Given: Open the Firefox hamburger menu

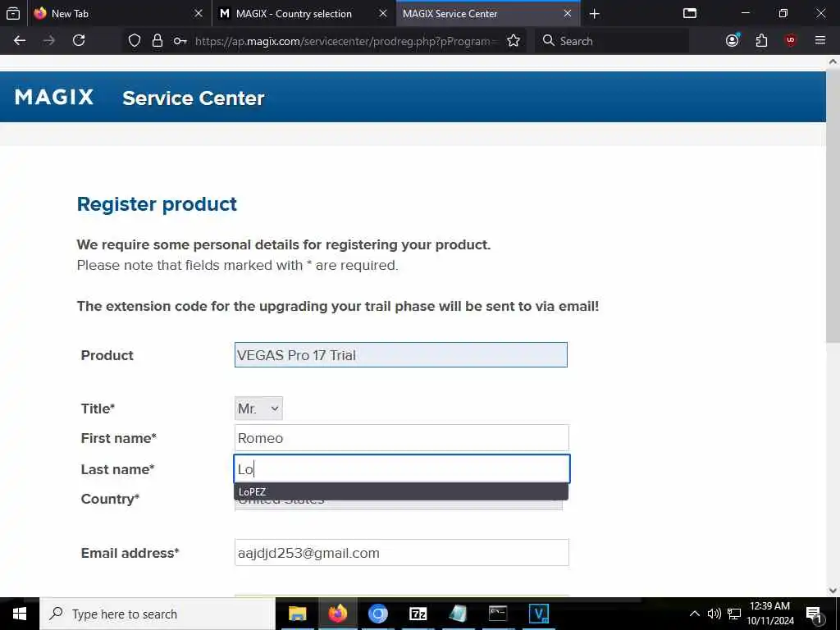Looking at the screenshot, I should click(x=820, y=41).
